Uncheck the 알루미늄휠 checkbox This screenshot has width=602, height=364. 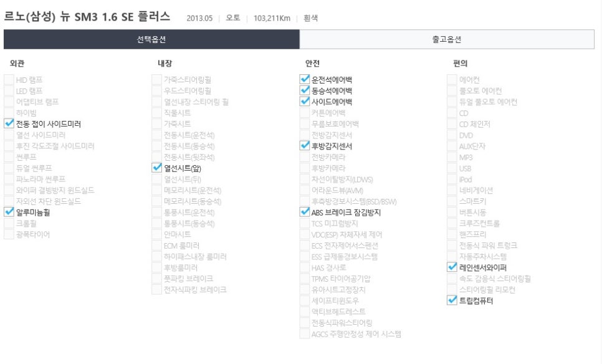(x=9, y=212)
